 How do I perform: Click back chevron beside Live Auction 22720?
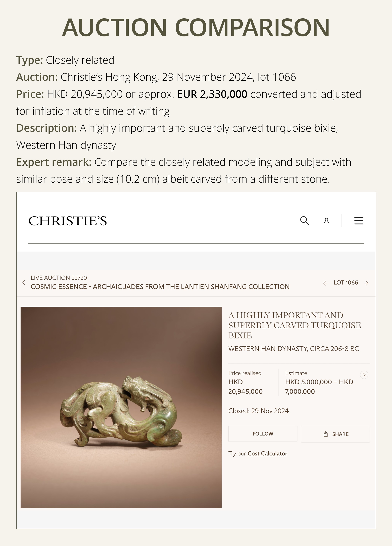coord(24,282)
